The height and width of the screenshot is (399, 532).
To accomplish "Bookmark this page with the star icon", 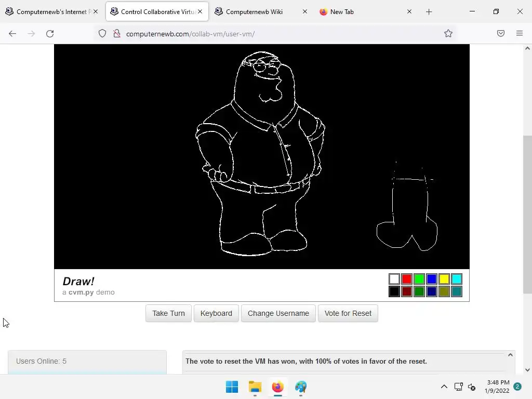I will [448, 33].
